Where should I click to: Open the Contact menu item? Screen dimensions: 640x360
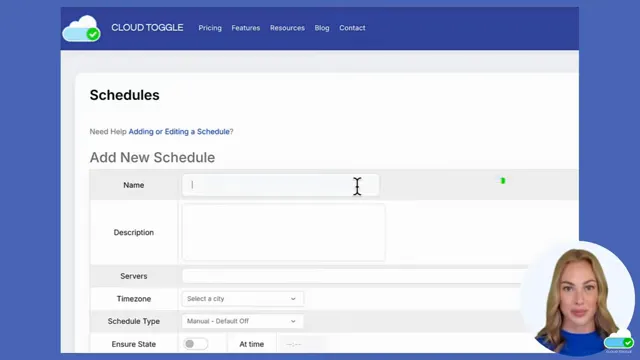[352, 28]
